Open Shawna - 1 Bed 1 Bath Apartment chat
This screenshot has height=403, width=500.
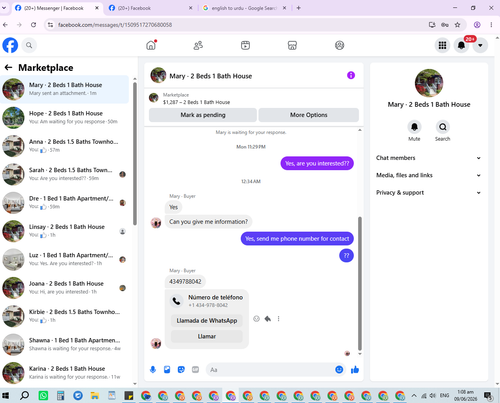[65, 344]
